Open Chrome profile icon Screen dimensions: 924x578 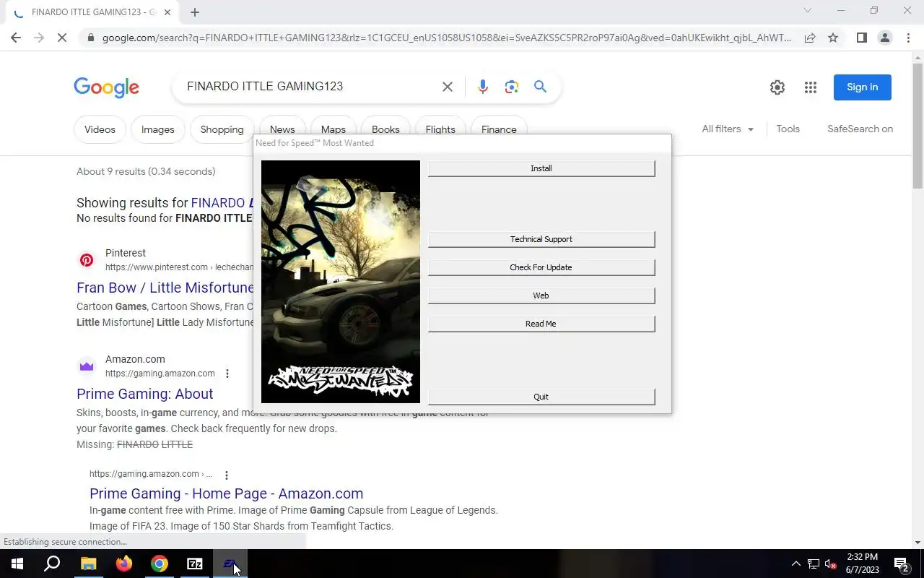tap(885, 38)
